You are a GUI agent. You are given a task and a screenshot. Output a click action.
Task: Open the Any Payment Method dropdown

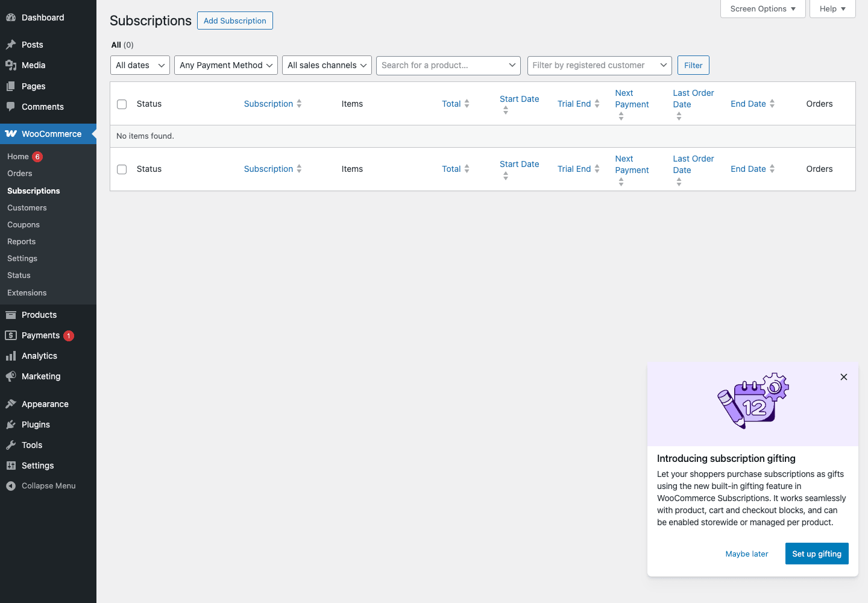tap(226, 65)
